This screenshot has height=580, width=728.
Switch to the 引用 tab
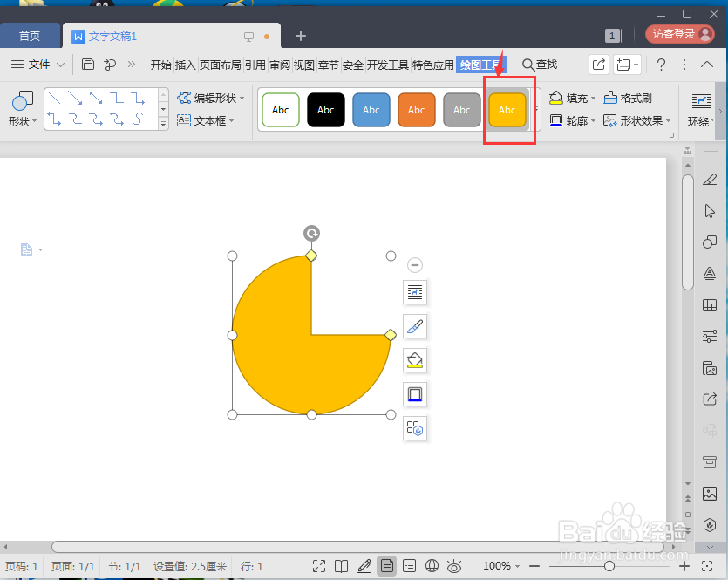[x=255, y=65]
